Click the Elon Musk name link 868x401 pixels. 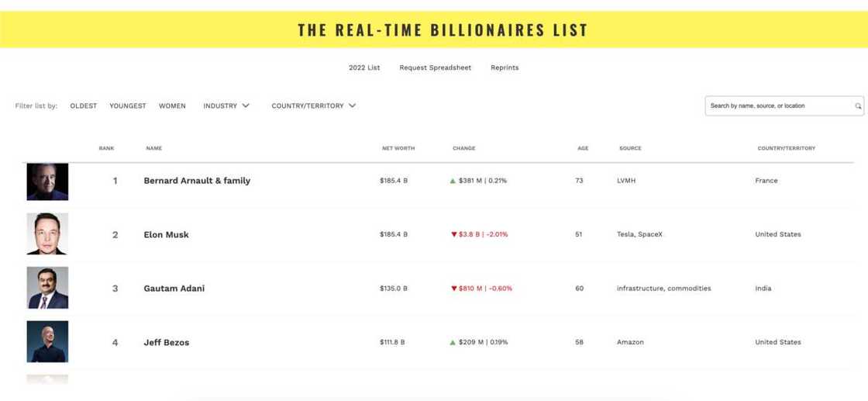[x=166, y=234]
